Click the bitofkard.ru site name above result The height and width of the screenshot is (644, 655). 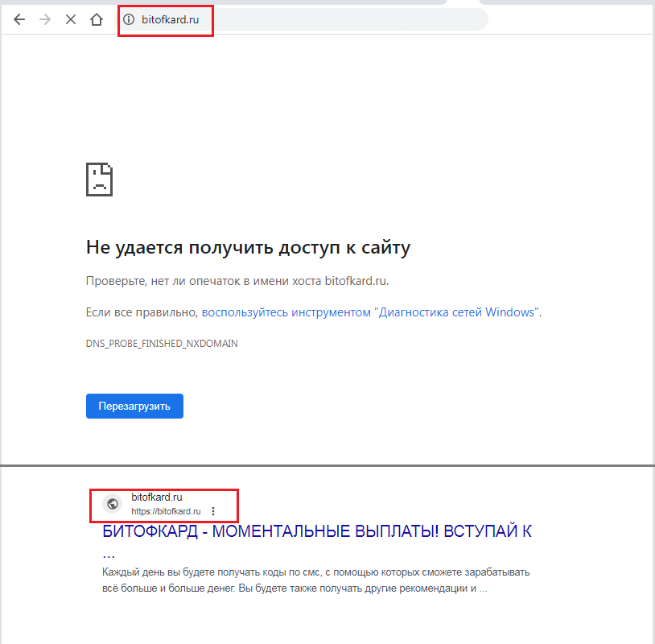157,497
